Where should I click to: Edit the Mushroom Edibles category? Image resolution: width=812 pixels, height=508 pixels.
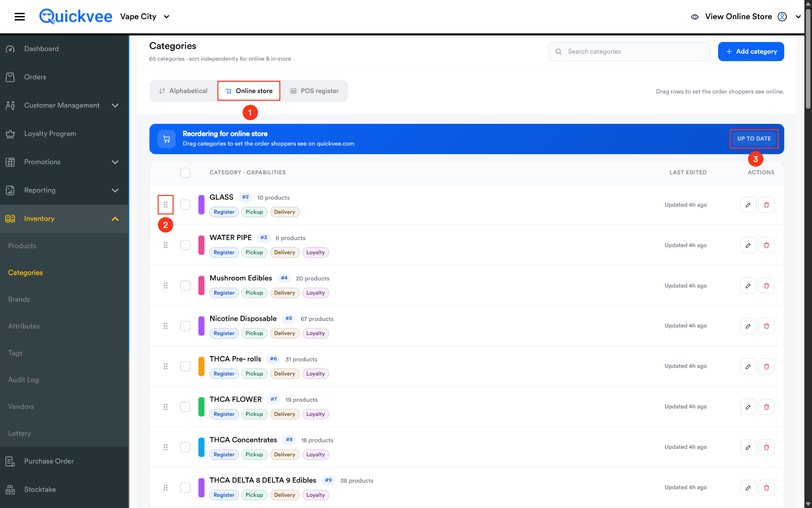tap(748, 286)
